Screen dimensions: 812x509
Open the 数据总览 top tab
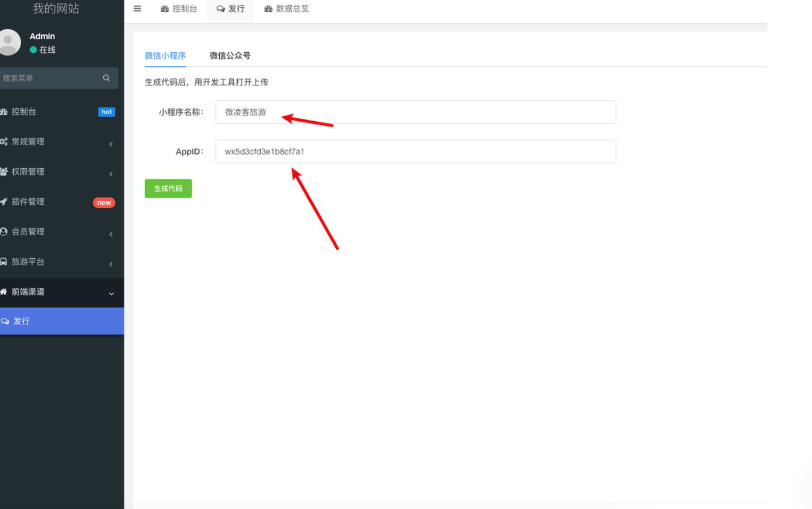click(287, 9)
